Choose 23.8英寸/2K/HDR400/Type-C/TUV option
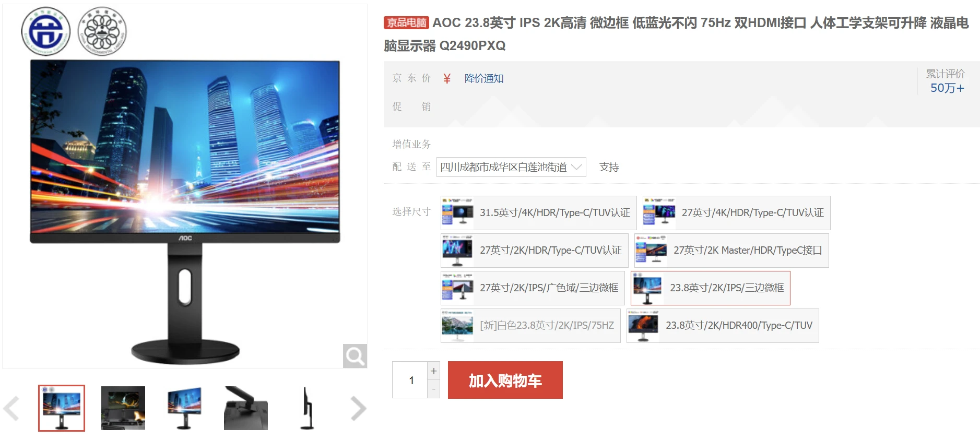980x439 pixels. [x=723, y=326]
